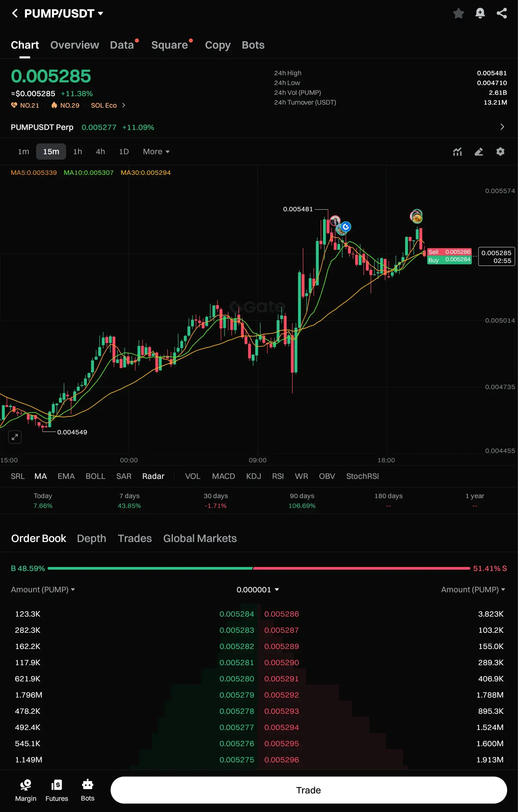523x812 pixels.
Task: Show the RSI sub-chart
Action: pos(278,476)
